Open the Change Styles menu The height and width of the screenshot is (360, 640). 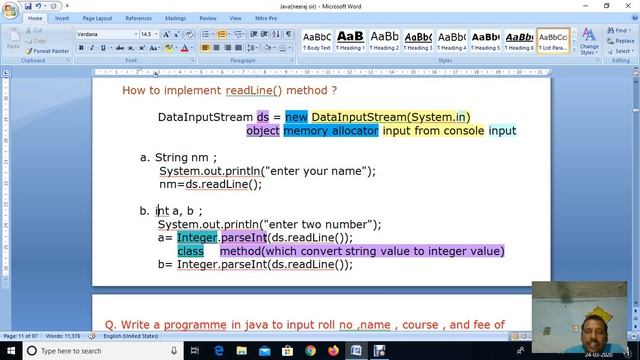coord(588,41)
